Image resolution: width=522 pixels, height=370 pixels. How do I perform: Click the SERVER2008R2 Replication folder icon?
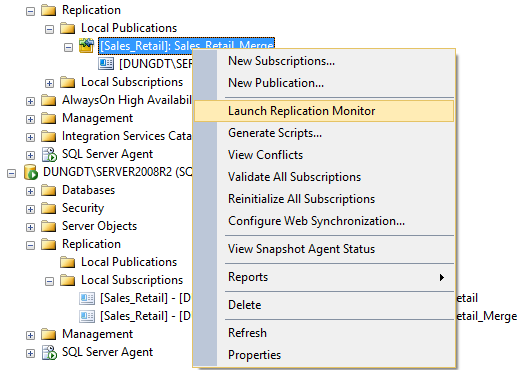(49, 244)
